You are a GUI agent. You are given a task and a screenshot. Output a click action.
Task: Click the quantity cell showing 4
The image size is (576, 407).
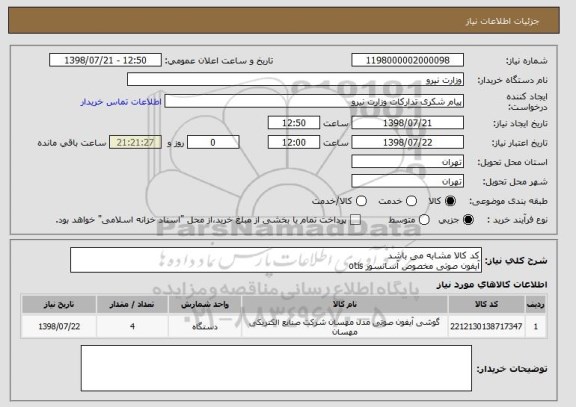click(132, 326)
